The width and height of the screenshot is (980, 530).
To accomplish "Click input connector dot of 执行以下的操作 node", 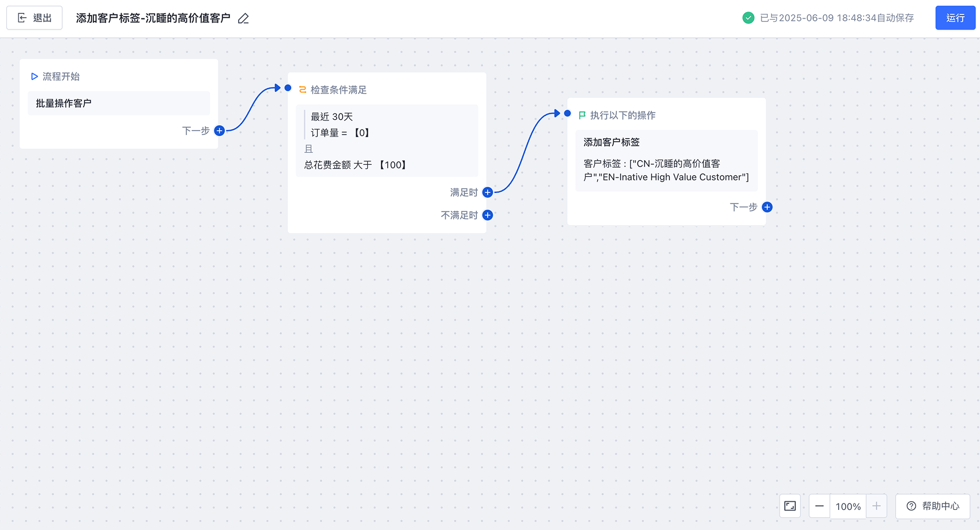I will [567, 113].
